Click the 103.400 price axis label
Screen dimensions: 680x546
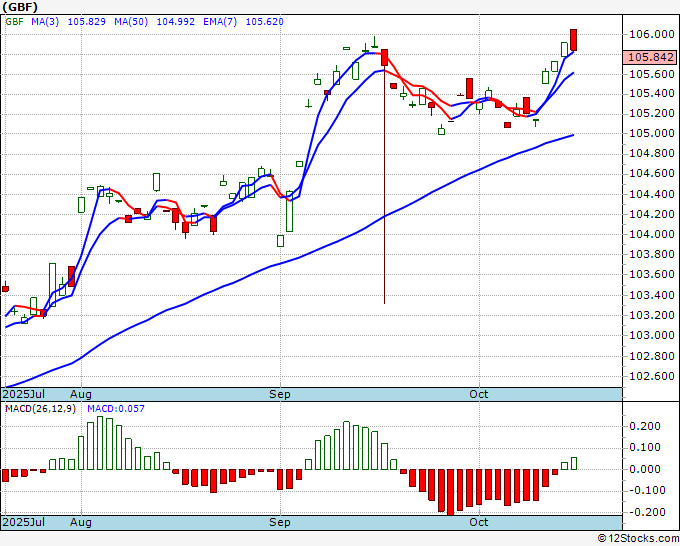(652, 295)
